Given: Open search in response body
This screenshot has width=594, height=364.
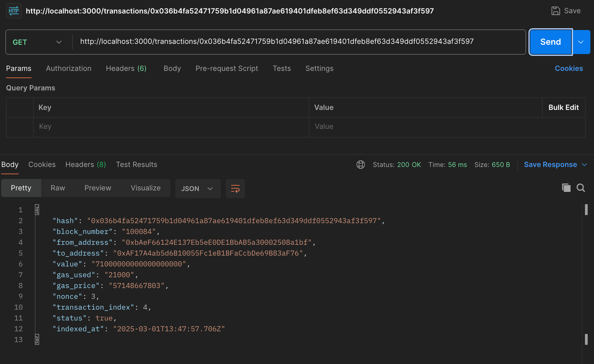Looking at the screenshot, I should coord(580,188).
